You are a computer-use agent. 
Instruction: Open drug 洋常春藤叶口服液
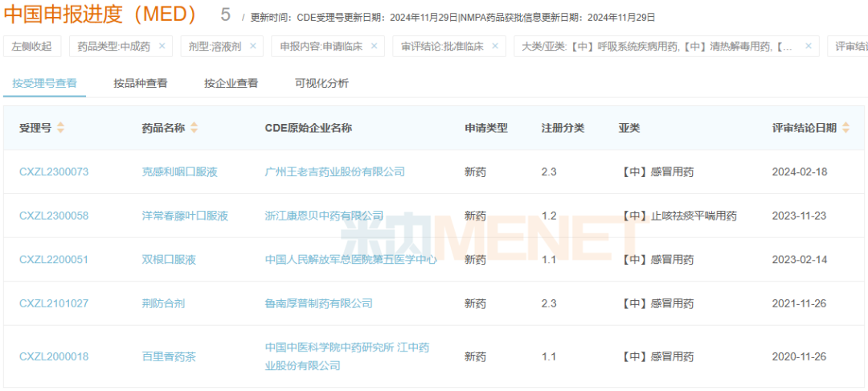coord(185,216)
